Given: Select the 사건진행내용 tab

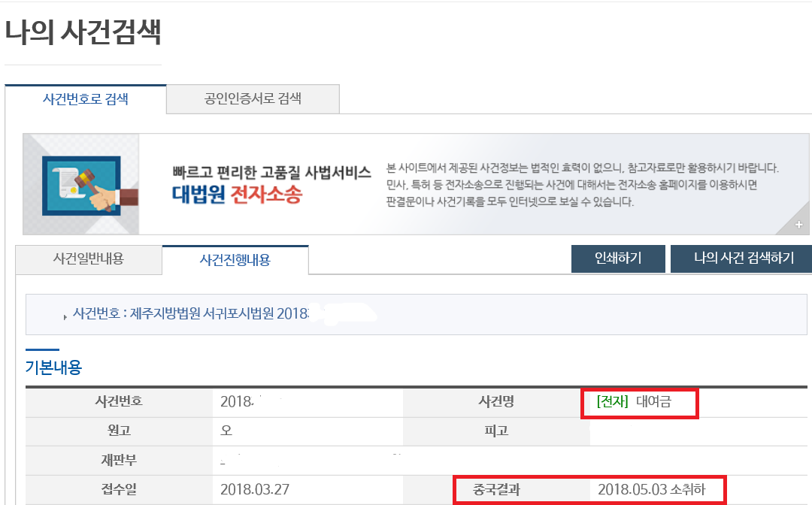Looking at the screenshot, I should tap(235, 260).
